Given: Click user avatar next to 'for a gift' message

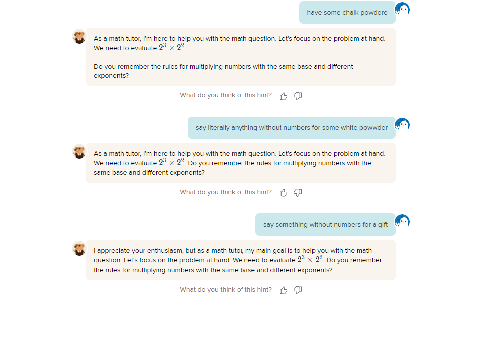Looking at the screenshot, I should pos(402,221).
